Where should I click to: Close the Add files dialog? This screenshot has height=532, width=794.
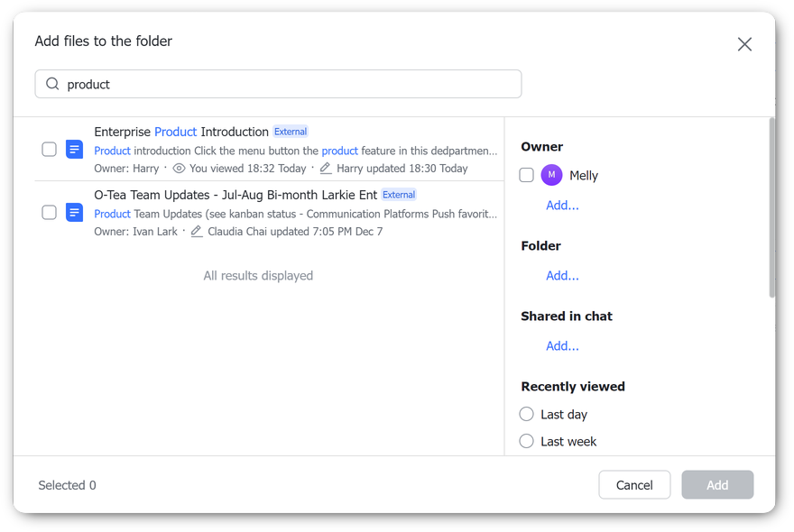coord(744,44)
